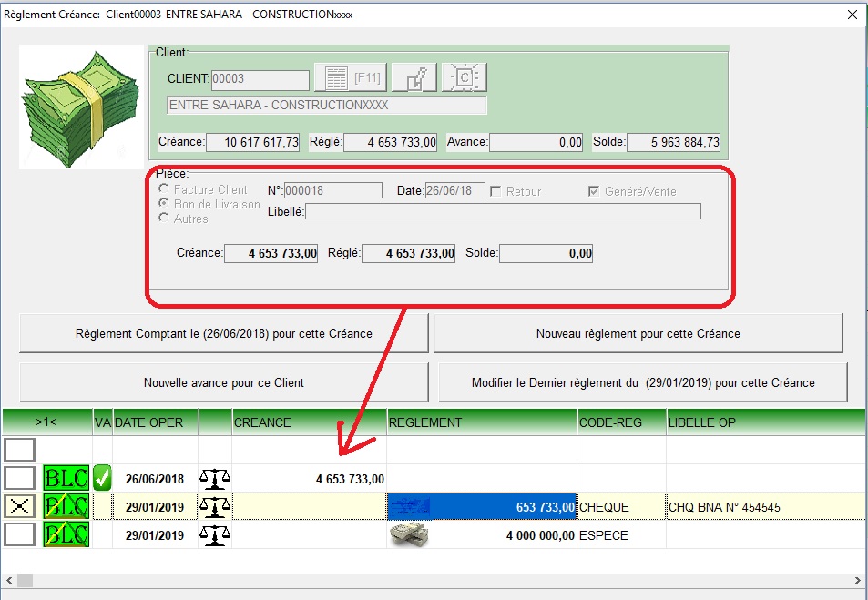
Task: Click crossed BLC icon in ESPECE row
Action: click(66, 535)
